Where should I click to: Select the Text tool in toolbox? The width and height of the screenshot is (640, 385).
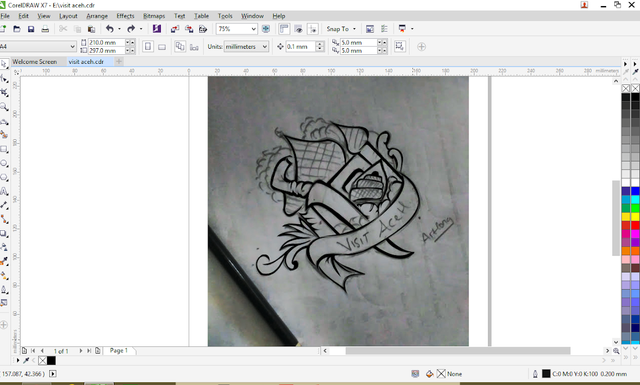pos(4,191)
